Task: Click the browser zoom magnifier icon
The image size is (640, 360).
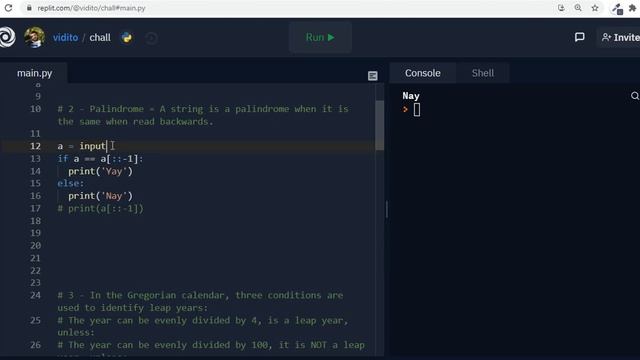Action: pos(578,8)
